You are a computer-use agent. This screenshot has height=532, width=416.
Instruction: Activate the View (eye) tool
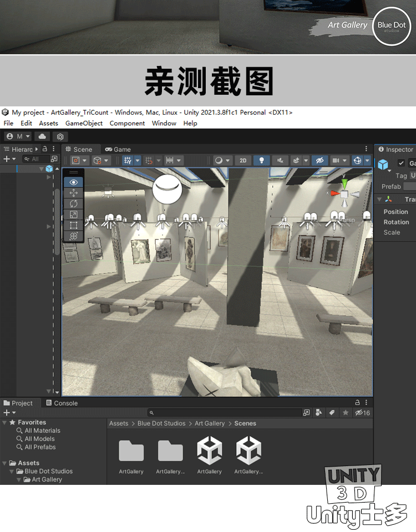(74, 182)
